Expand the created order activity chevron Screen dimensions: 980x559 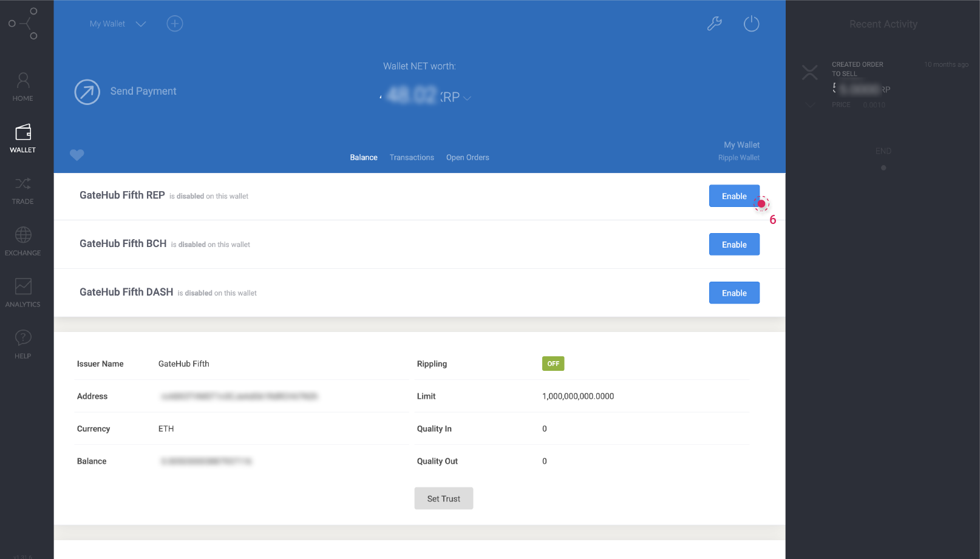810,105
